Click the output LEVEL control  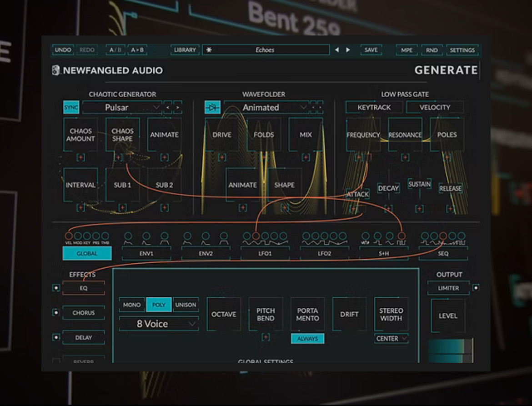(x=448, y=316)
